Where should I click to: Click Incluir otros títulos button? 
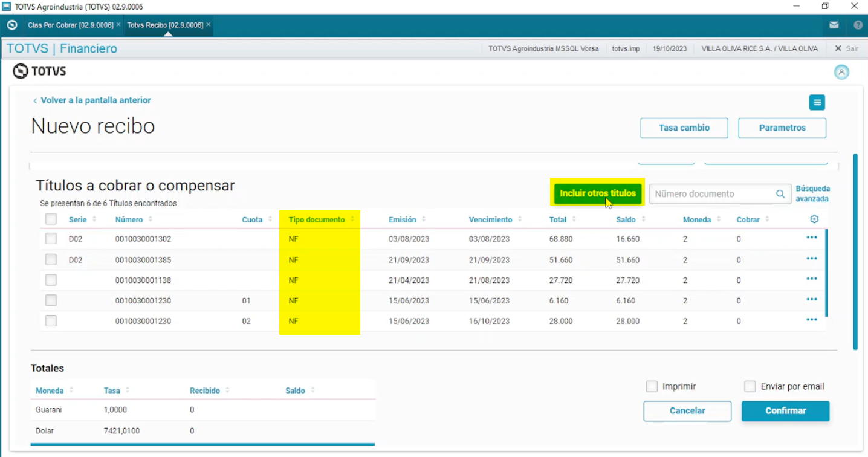coord(598,193)
